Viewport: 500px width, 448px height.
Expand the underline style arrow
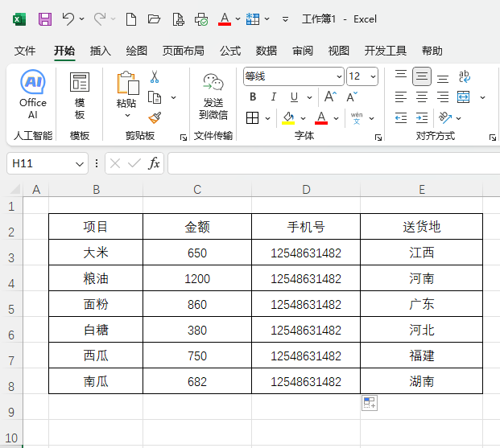coord(309,97)
